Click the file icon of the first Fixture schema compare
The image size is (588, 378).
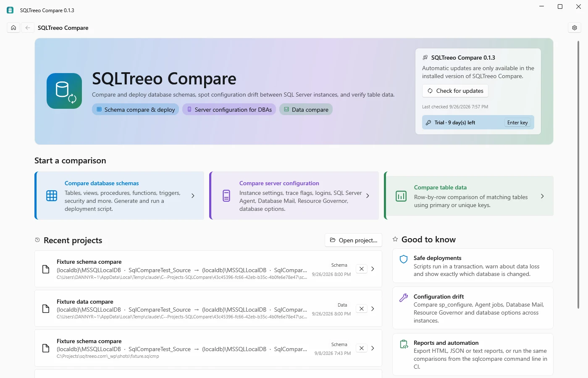coord(46,269)
